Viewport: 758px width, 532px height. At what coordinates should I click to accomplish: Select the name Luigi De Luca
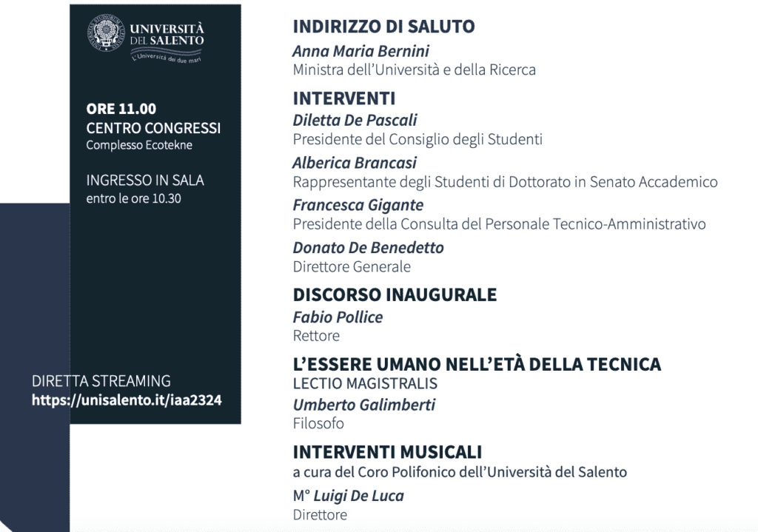(x=359, y=496)
